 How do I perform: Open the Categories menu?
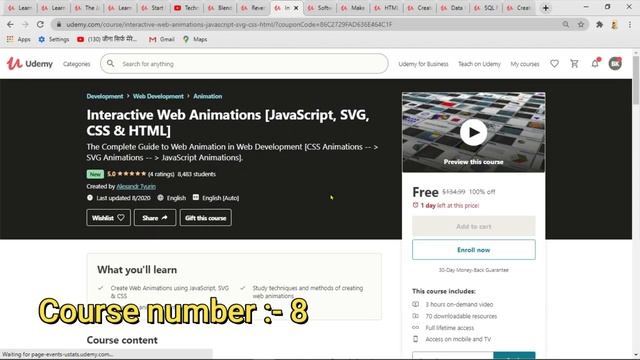[76, 64]
